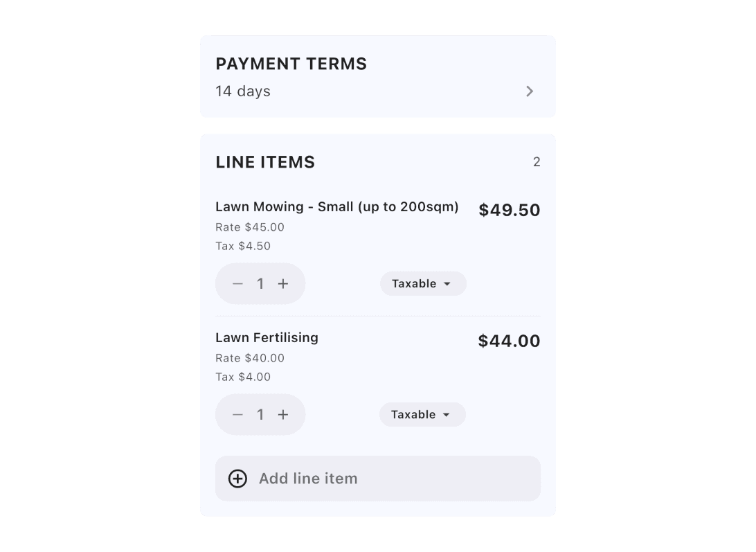This screenshot has height=552, width=756.
Task: Open payment terms using the chevron arrow
Action: (530, 91)
